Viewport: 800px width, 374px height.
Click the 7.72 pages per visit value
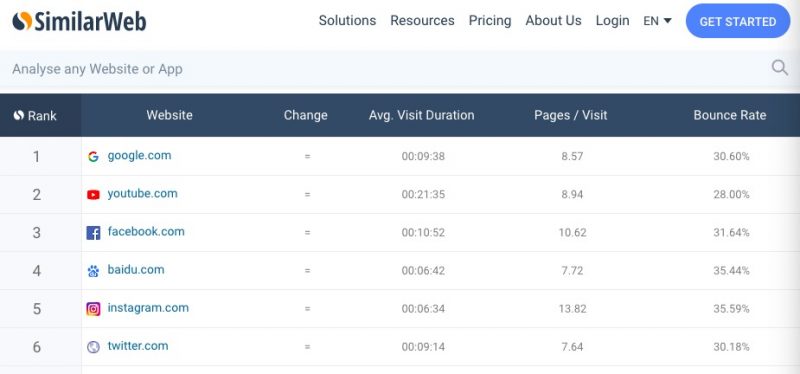pyautogui.click(x=572, y=271)
